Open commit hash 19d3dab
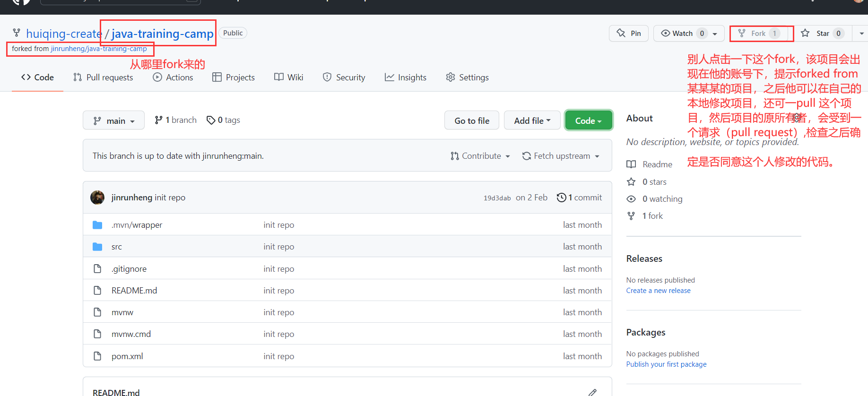 click(x=497, y=198)
